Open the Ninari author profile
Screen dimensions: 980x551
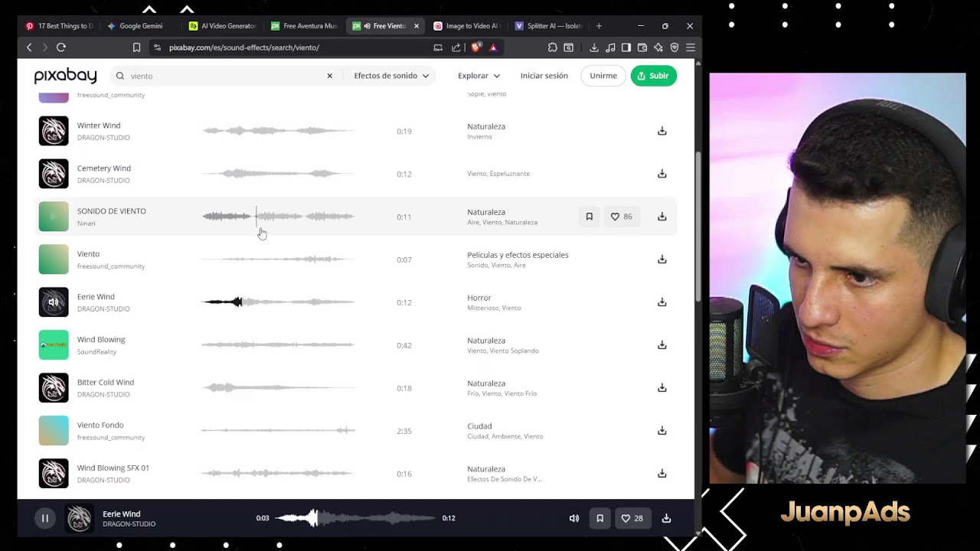[x=87, y=223]
